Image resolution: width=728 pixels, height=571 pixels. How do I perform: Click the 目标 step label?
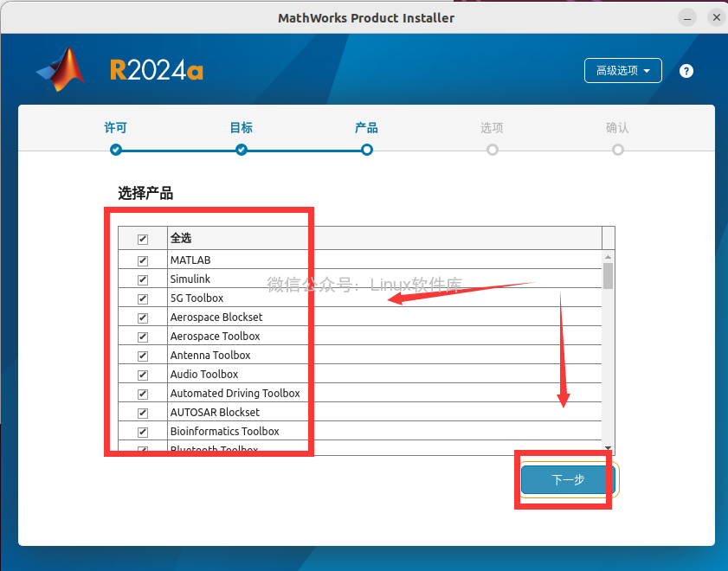coord(241,127)
